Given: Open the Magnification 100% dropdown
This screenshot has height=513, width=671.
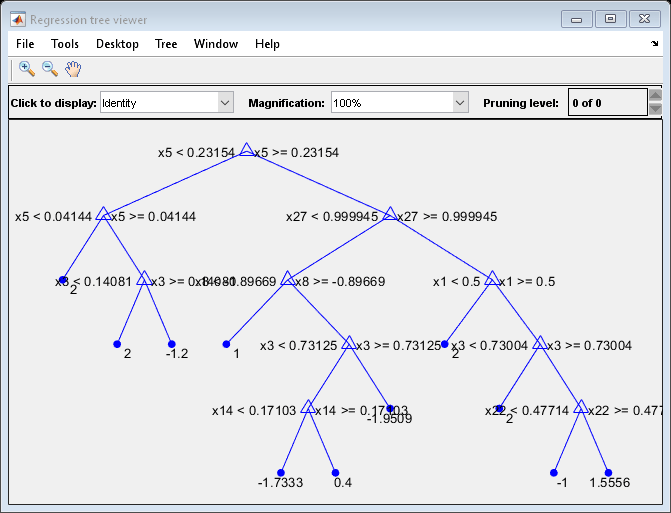Looking at the screenshot, I should (399, 103).
